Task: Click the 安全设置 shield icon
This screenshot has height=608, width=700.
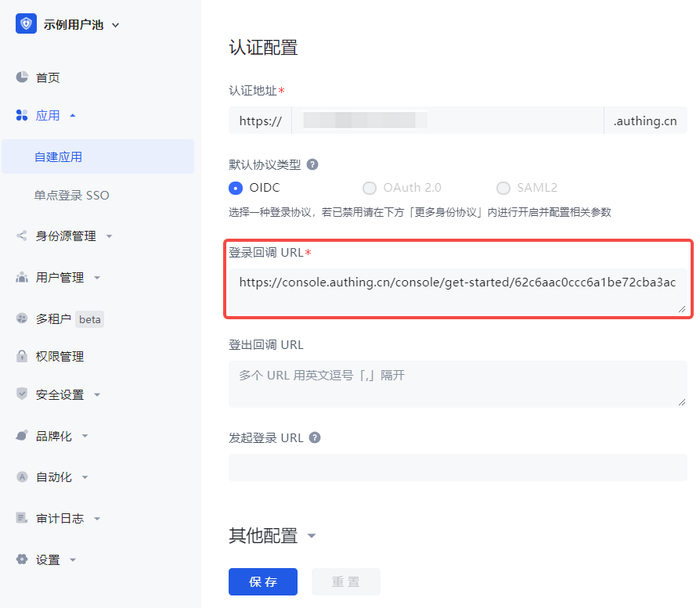Action: point(22,394)
